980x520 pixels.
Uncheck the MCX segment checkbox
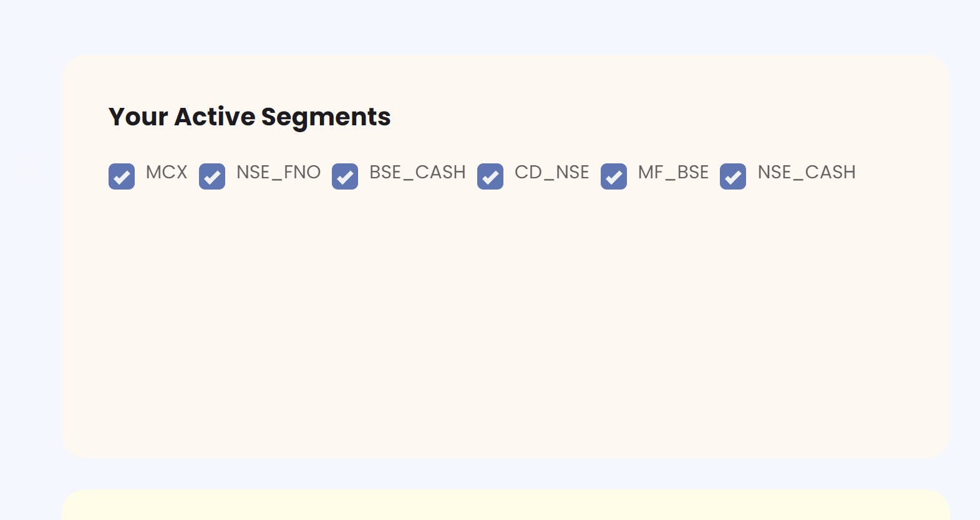(122, 176)
